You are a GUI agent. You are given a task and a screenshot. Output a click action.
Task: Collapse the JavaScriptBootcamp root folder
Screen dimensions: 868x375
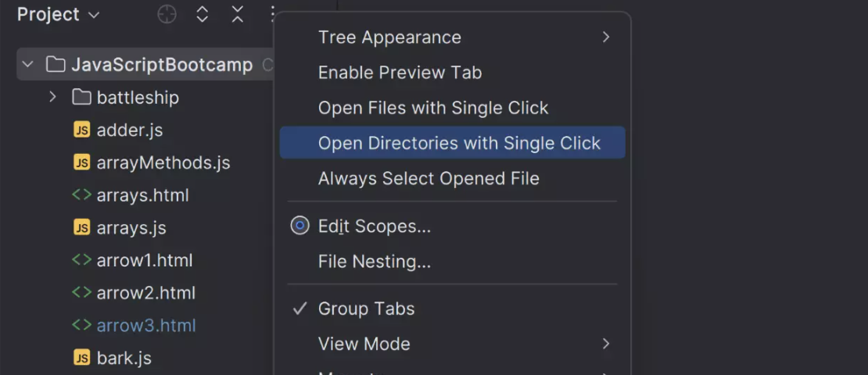28,65
